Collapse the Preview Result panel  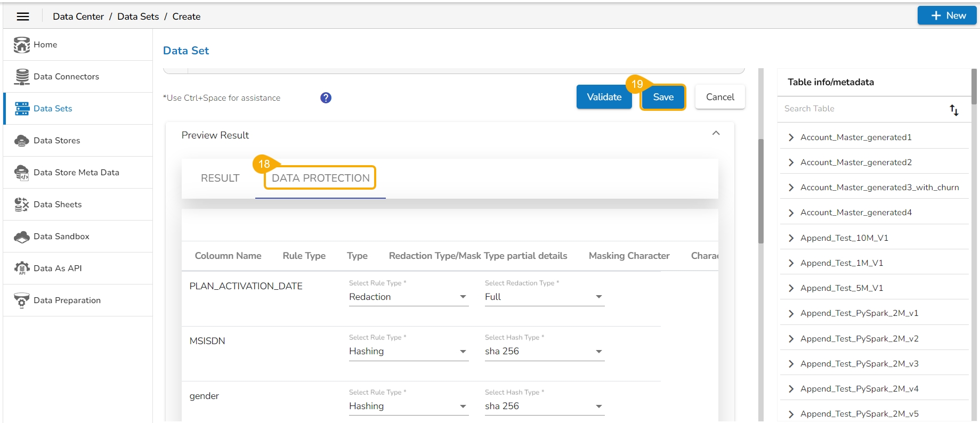(716, 133)
